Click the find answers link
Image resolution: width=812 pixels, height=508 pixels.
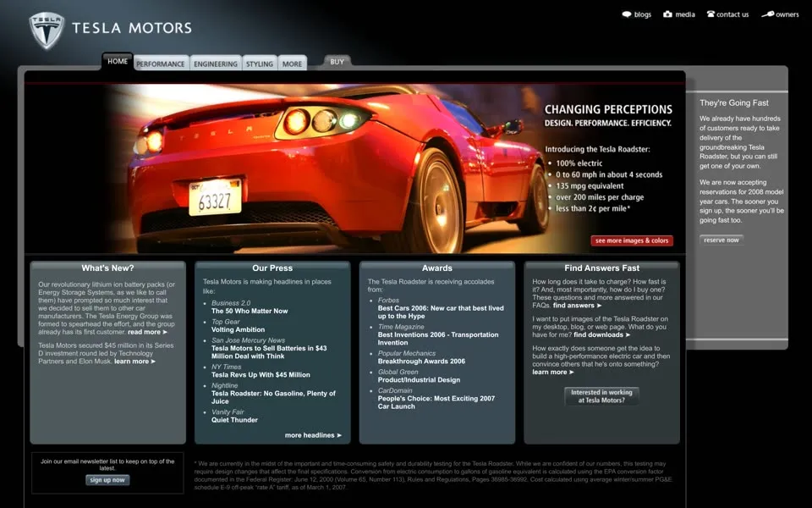coord(578,306)
